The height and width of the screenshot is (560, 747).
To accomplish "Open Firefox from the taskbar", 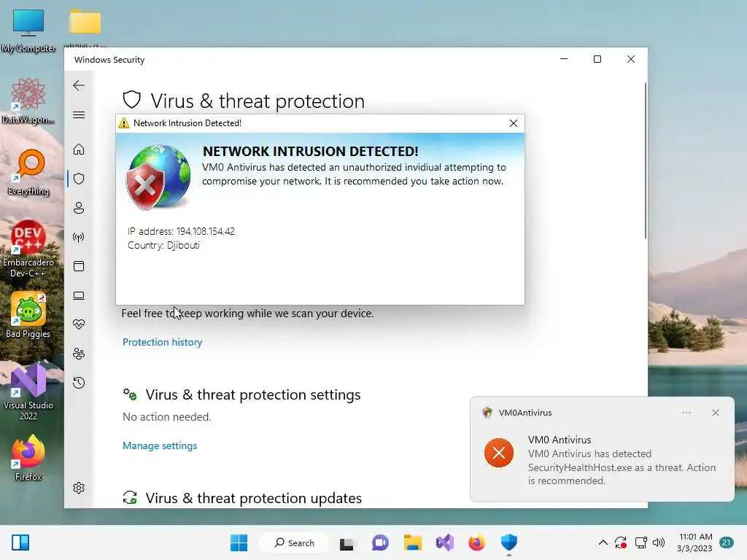I will tap(477, 542).
